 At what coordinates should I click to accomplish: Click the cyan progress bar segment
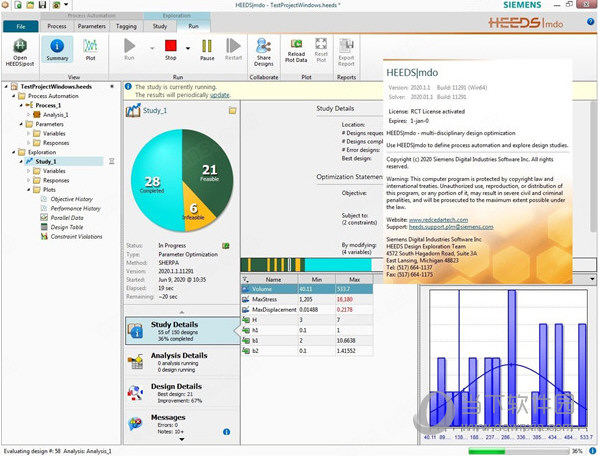(x=338, y=265)
